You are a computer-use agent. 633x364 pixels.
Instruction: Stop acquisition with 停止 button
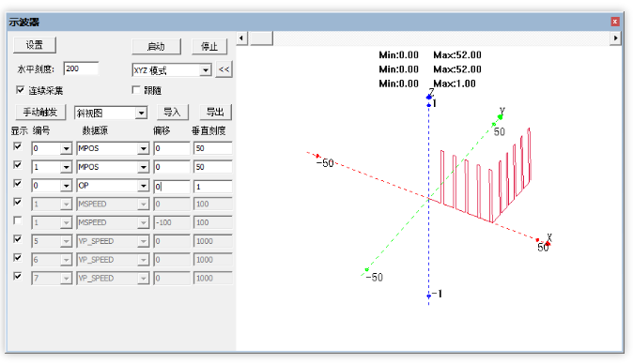[209, 47]
